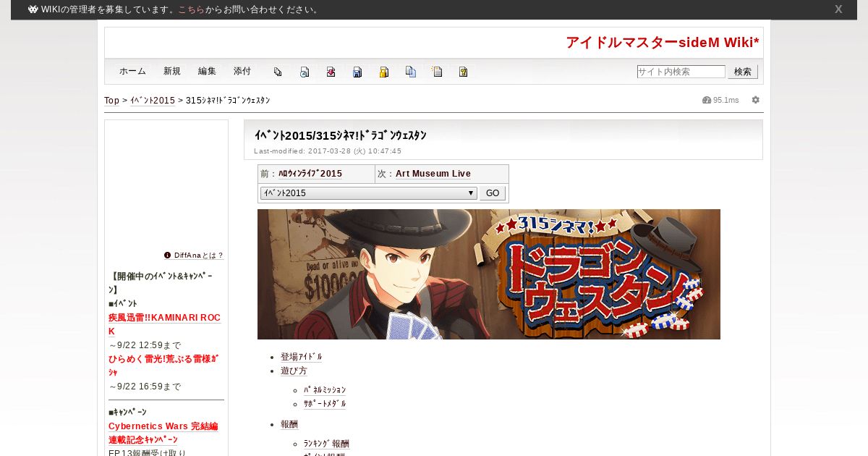Click the 検索 search button
868x456 pixels.
click(743, 72)
